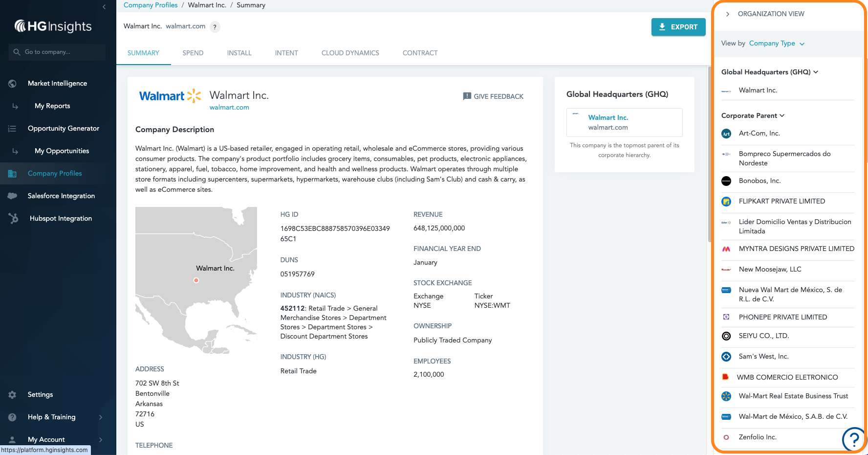Open the Company Profiles breadcrumb link

coord(150,5)
